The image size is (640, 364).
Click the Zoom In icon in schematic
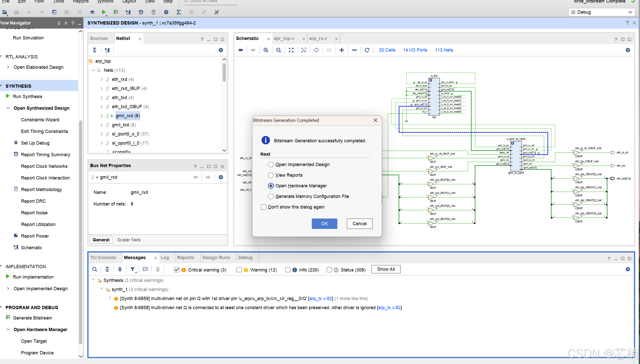point(266,50)
